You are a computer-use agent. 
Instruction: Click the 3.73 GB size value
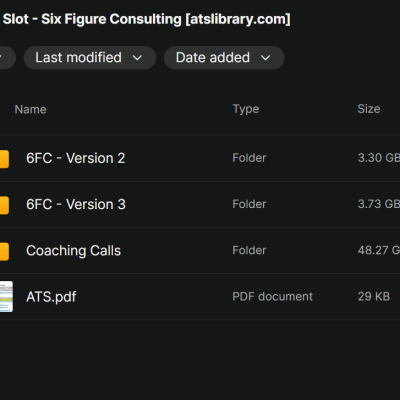tap(379, 204)
